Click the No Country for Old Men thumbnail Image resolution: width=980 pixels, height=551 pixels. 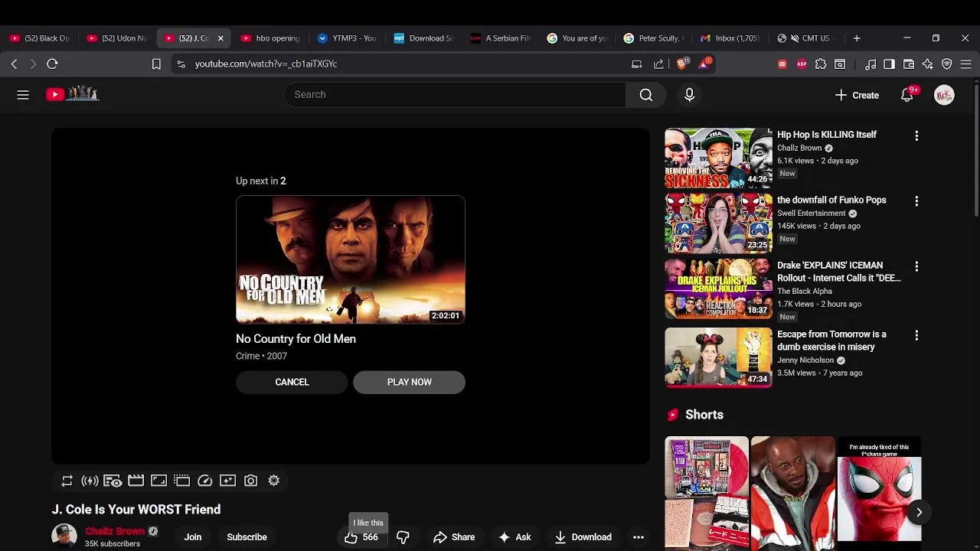click(350, 260)
